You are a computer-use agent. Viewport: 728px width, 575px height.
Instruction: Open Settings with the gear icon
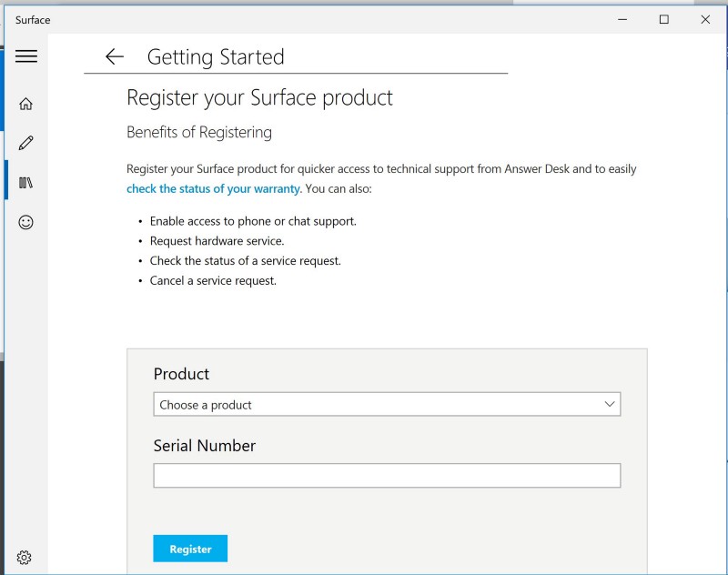(25, 557)
